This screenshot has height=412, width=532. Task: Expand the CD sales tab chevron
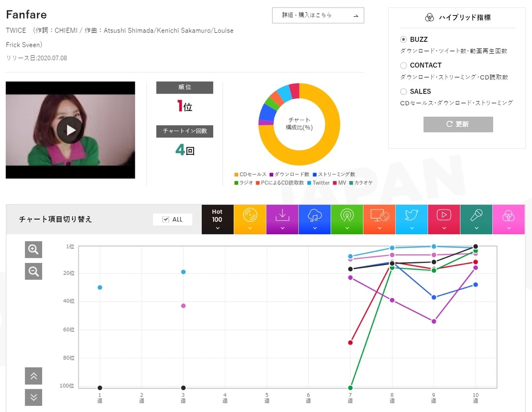[x=250, y=228]
